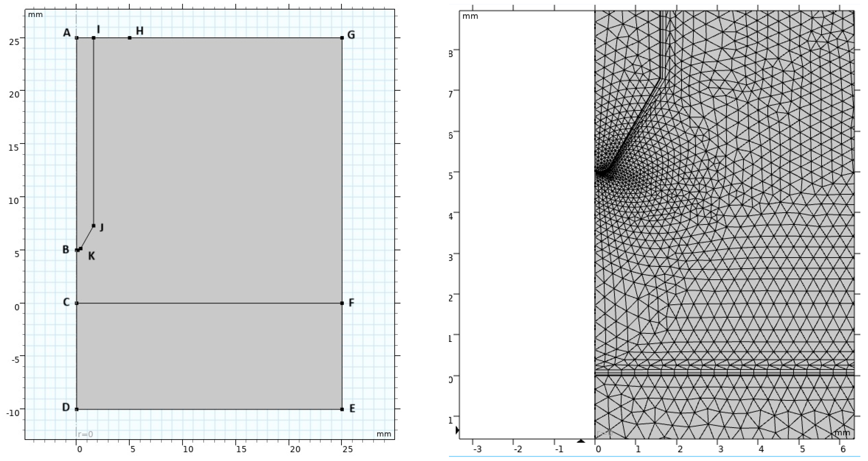
Task: Click the mm unit label in geometry plot's top-left
Action: click(35, 15)
